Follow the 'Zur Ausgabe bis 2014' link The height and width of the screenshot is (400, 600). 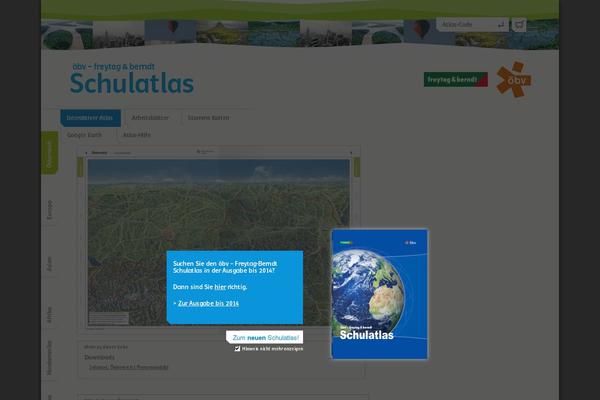[x=208, y=303]
